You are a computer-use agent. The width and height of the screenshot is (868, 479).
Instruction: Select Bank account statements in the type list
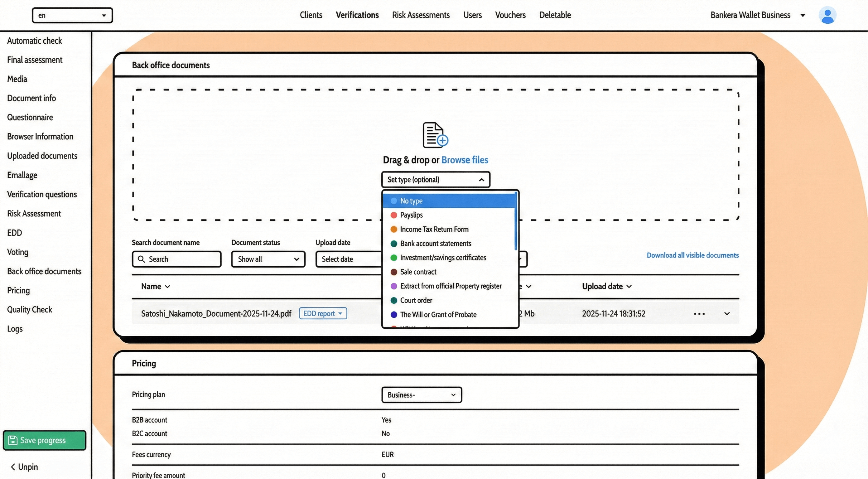[x=435, y=243]
